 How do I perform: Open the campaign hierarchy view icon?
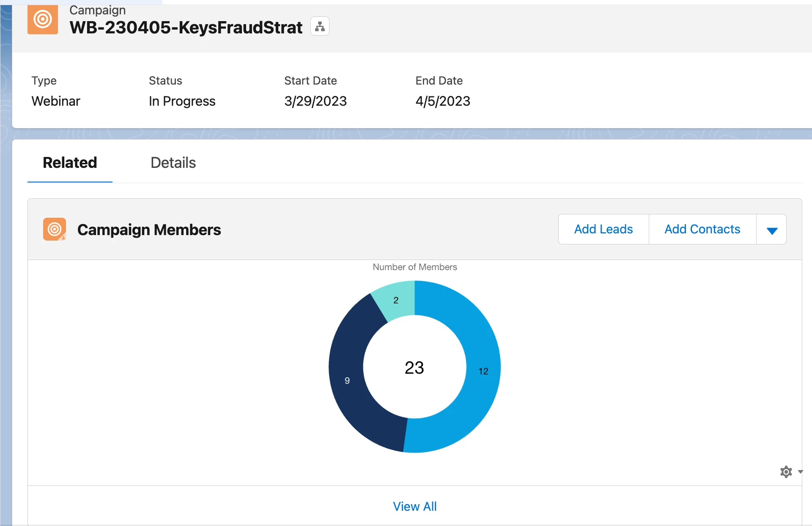(x=320, y=27)
